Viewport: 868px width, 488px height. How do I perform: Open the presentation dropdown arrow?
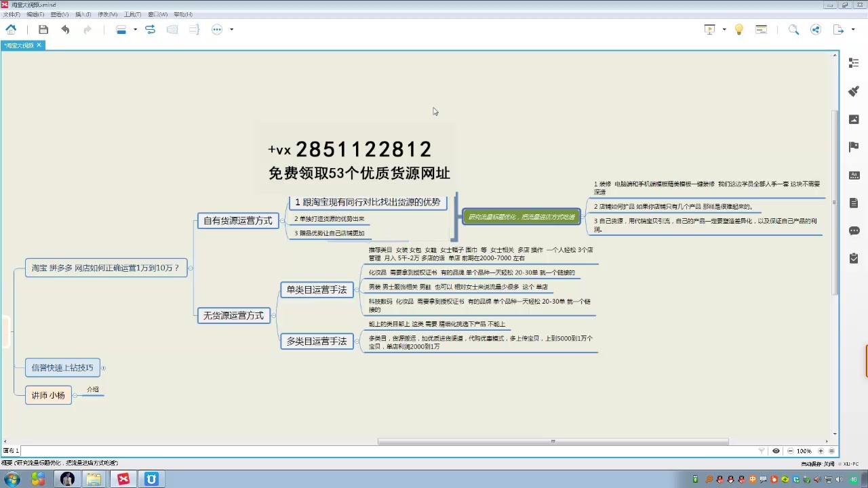724,30
